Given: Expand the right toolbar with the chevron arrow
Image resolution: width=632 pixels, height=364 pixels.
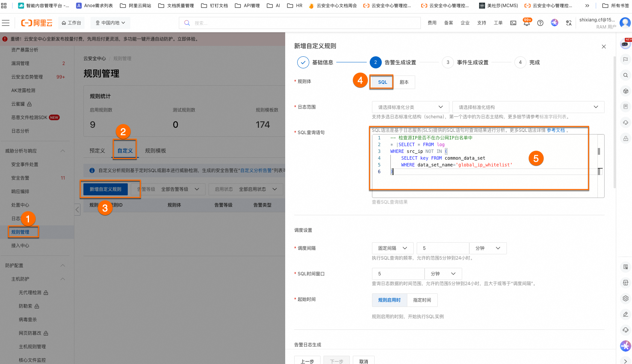Looking at the screenshot, I should pos(626,361).
